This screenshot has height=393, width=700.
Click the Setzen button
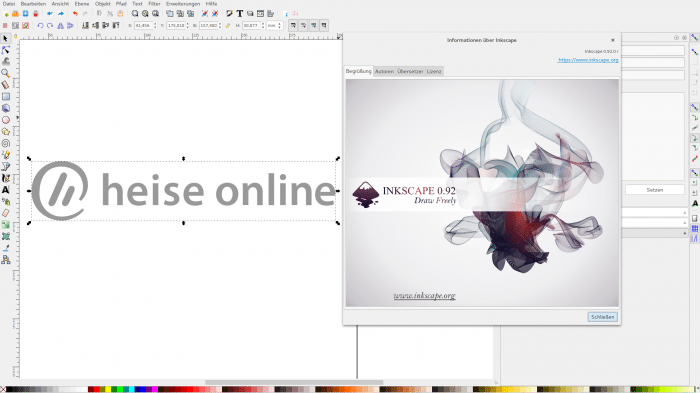654,190
